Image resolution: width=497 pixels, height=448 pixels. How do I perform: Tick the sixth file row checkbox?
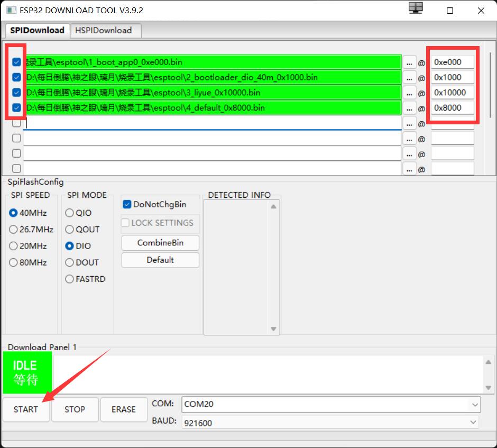(16, 138)
